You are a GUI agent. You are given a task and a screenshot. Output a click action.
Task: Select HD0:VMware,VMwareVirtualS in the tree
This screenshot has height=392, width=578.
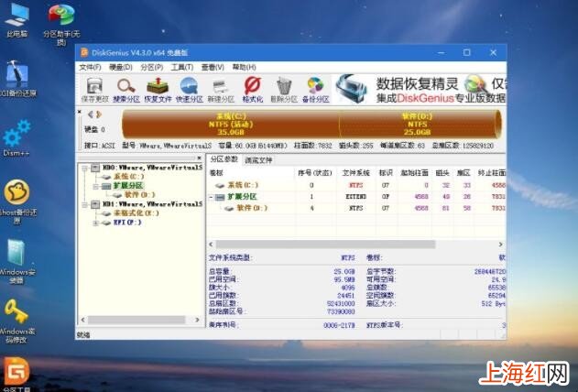point(152,168)
